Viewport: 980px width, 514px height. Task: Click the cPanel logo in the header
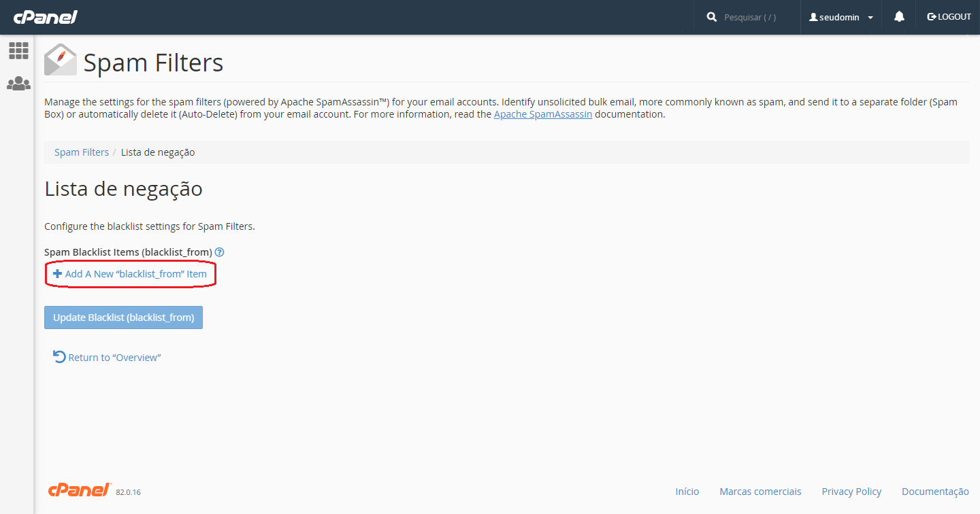click(x=46, y=17)
